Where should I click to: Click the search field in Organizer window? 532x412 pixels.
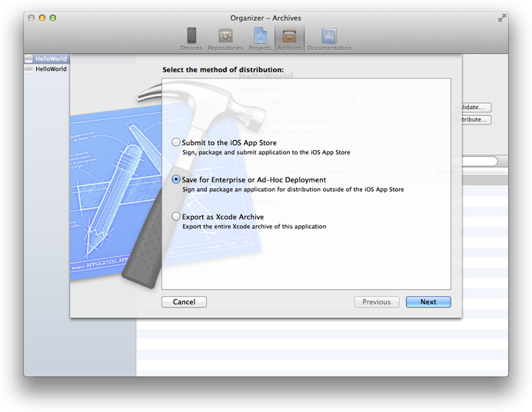tap(479, 161)
